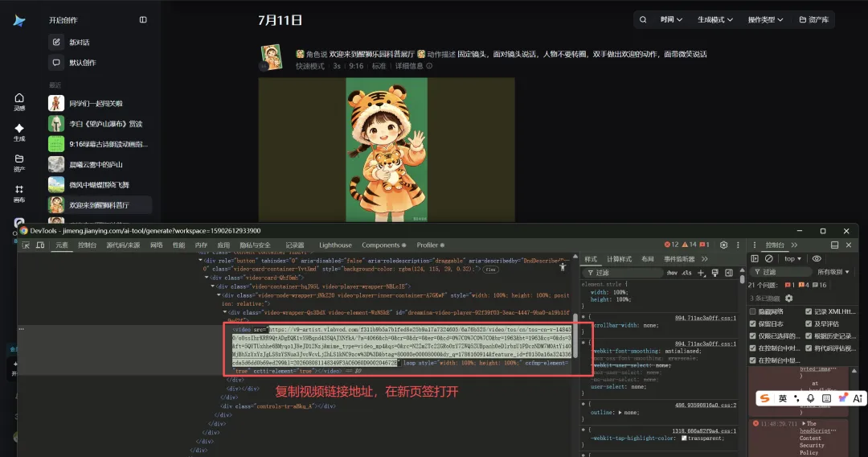Click styles 过滤 filter input field

(x=624, y=273)
